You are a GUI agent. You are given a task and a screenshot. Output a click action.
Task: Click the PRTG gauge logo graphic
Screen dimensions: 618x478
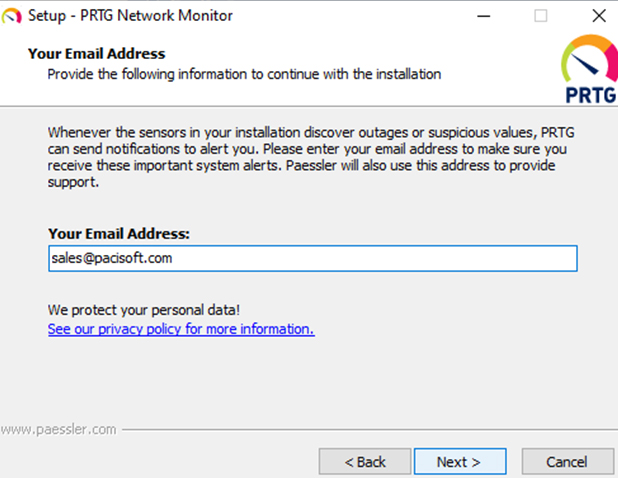[x=588, y=60]
